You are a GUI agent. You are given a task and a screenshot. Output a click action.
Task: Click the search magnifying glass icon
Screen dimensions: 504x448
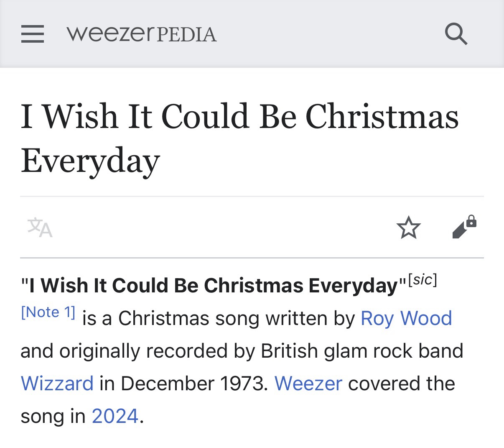(x=456, y=33)
